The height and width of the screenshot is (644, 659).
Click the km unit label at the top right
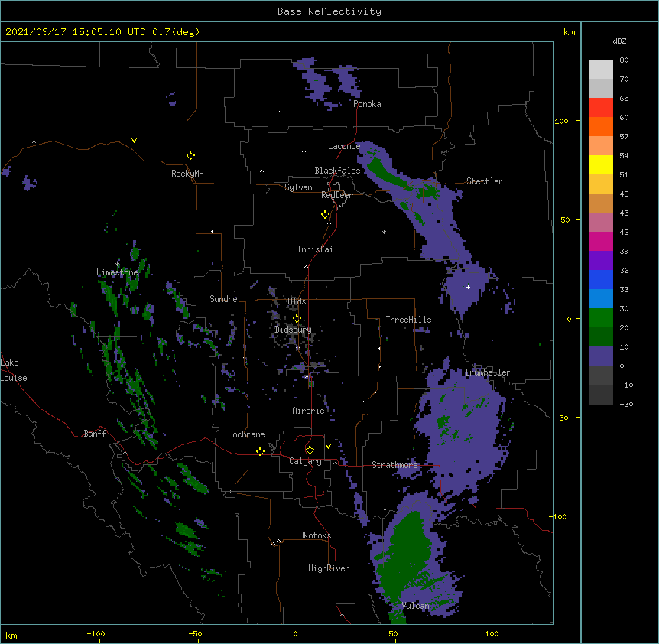569,32
